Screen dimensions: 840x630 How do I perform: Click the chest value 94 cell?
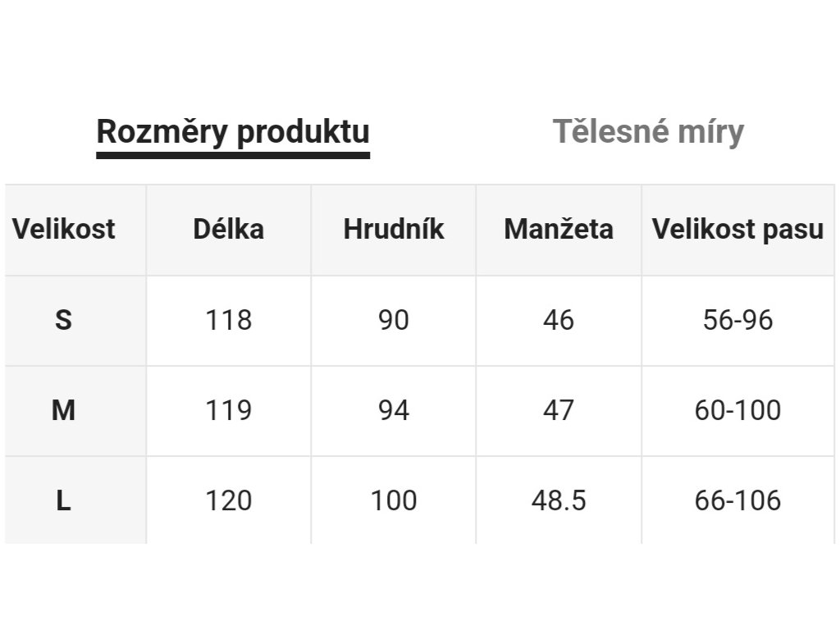click(394, 411)
